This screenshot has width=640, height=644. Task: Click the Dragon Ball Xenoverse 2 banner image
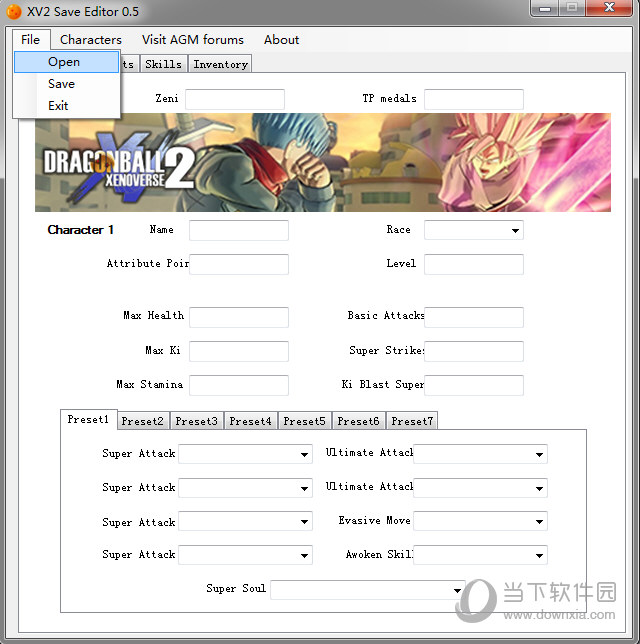tap(323, 163)
